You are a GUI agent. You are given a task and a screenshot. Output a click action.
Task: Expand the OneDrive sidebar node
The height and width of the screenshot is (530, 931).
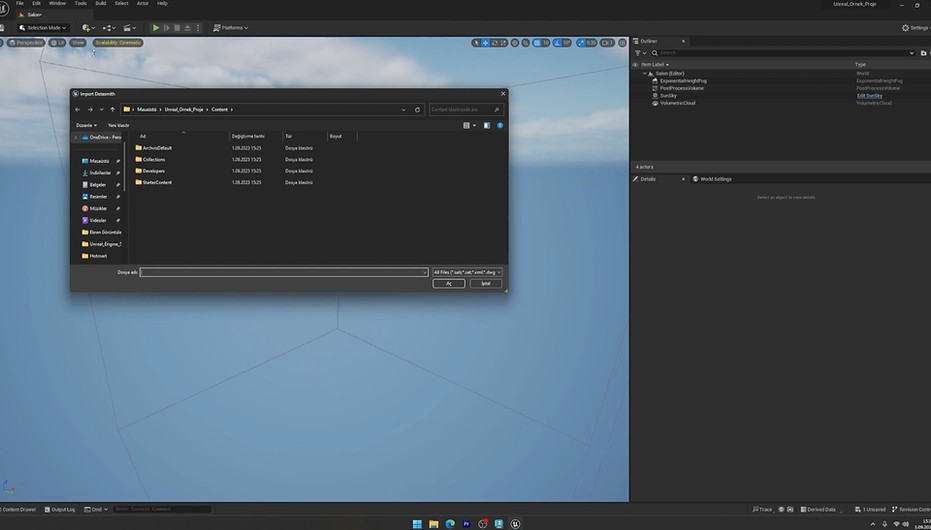tap(75, 138)
